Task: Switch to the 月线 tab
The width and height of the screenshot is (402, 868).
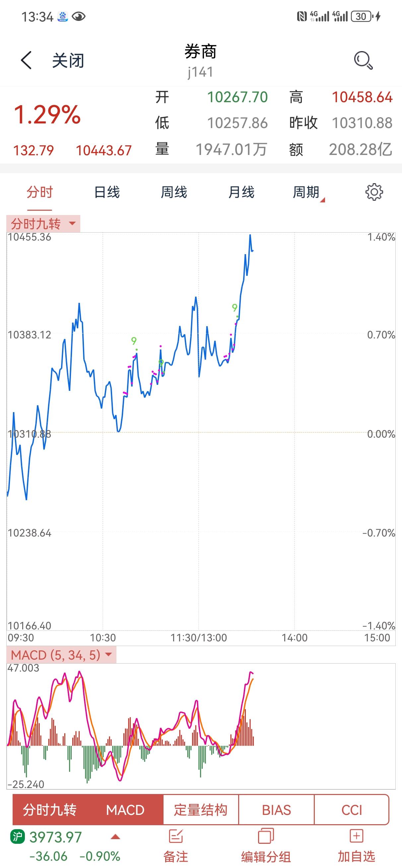Action: pyautogui.click(x=241, y=192)
